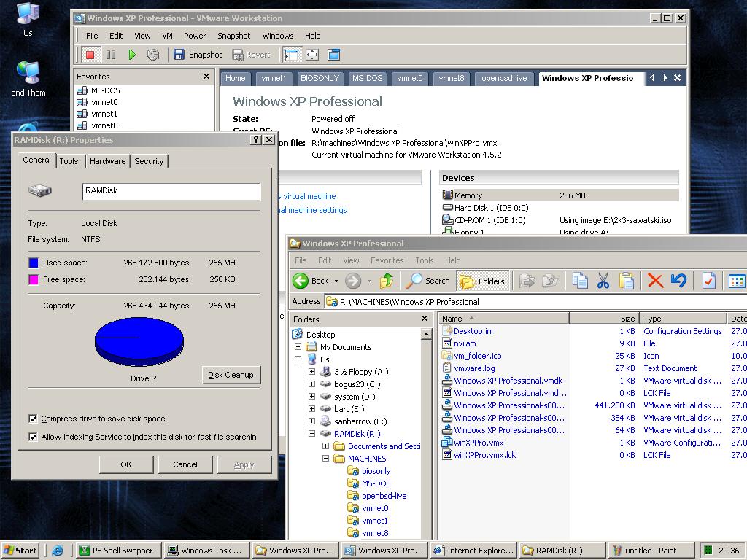Take a Snapshot from the VMware toolbar
Screen dimensions: 747x560
[x=198, y=55]
